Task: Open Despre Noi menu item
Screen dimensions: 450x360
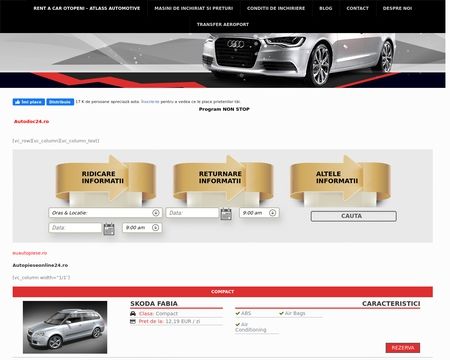Action: 397,8
